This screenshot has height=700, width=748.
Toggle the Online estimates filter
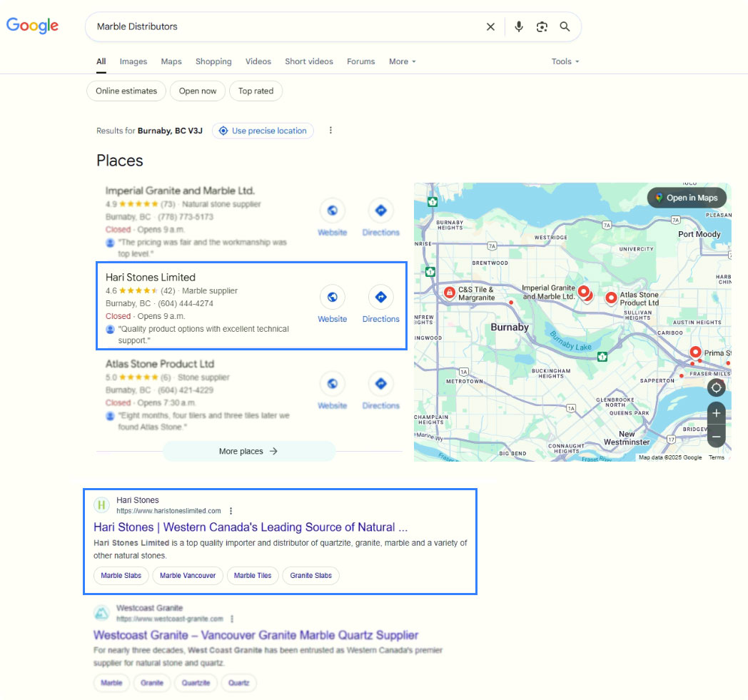point(126,91)
